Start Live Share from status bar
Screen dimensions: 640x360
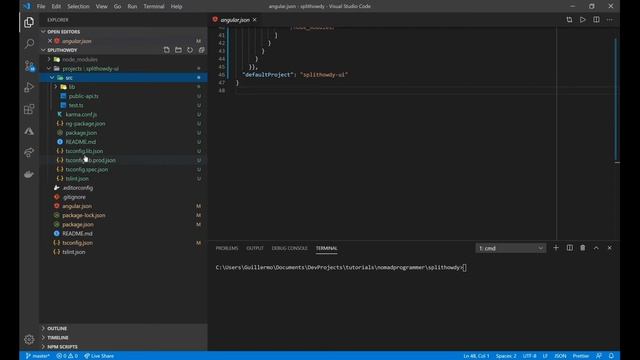click(99, 356)
